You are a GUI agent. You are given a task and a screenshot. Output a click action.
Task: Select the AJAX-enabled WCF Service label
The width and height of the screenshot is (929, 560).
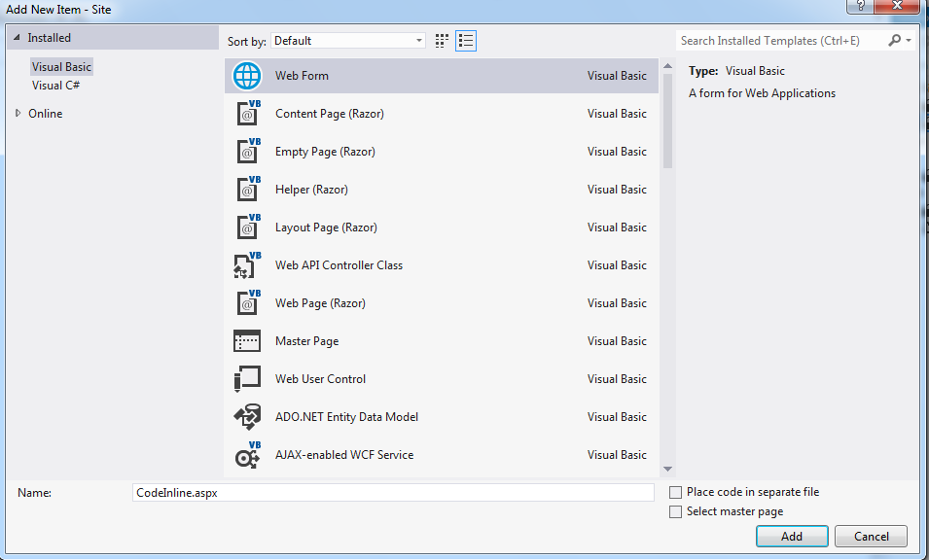pyautogui.click(x=344, y=455)
